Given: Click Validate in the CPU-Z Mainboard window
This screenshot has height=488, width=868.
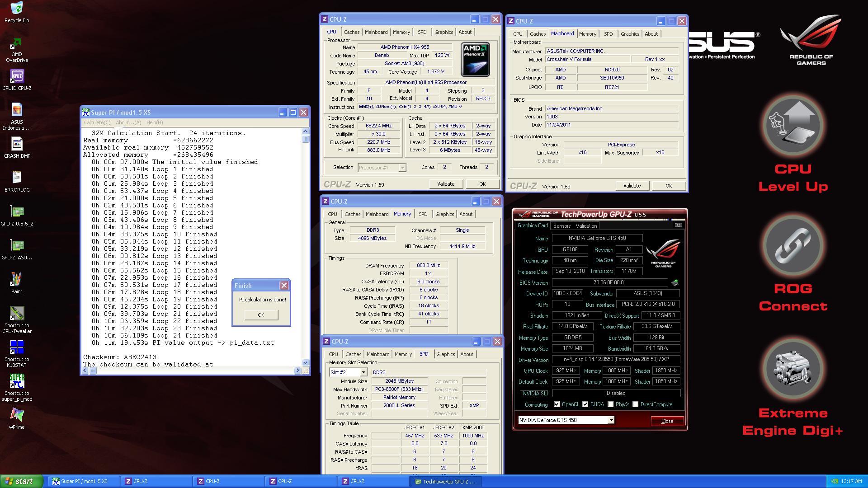Looking at the screenshot, I should pos(632,186).
